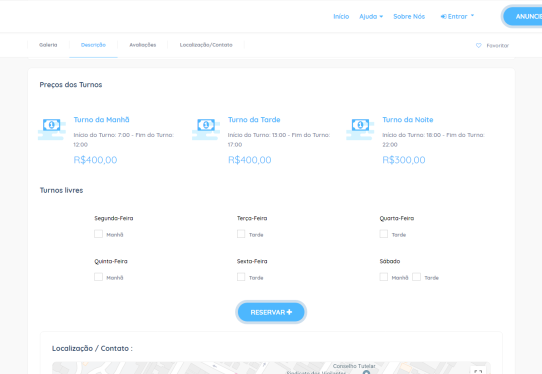
Task: Open the Entrar dropdown
Action: pyautogui.click(x=457, y=17)
